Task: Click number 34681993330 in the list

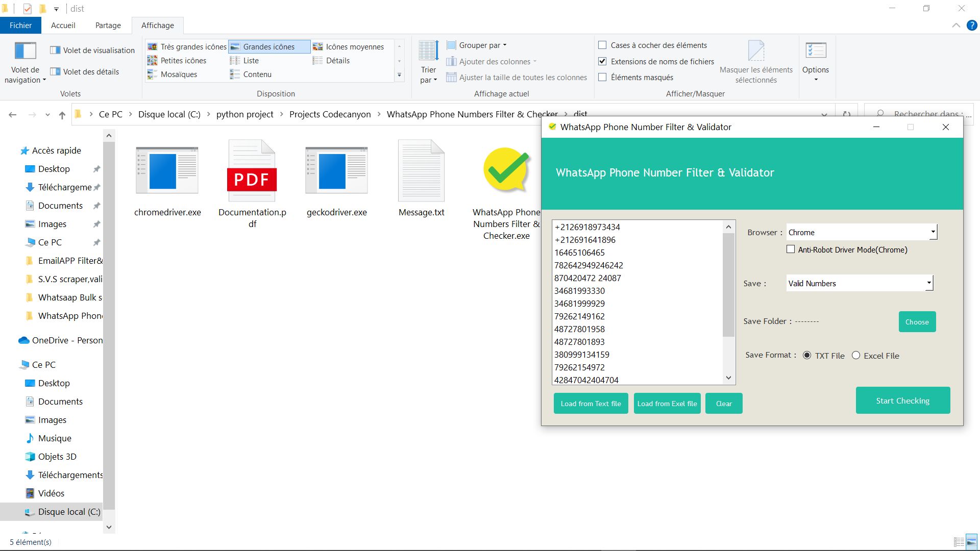Action: click(579, 291)
